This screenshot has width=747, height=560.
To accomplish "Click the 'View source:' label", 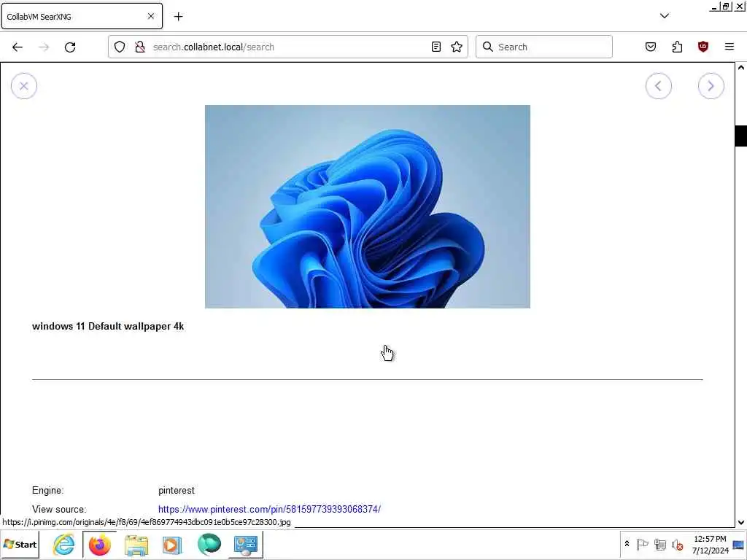I will [x=59, y=509].
